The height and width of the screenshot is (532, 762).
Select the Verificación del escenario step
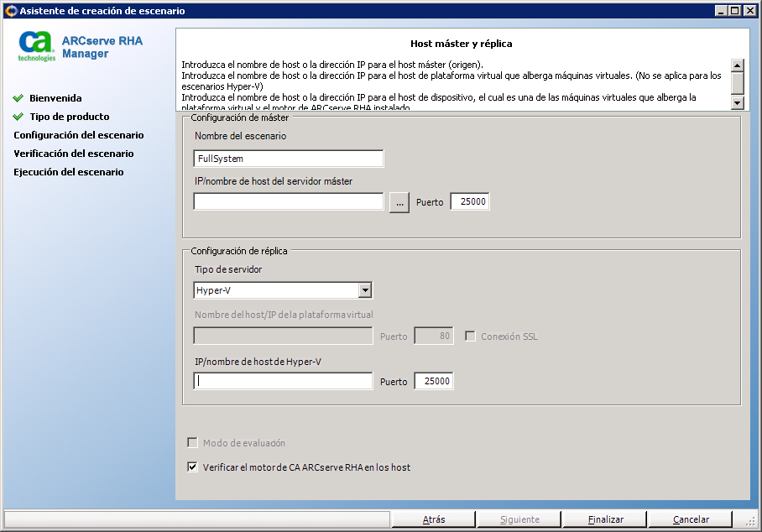[75, 153]
